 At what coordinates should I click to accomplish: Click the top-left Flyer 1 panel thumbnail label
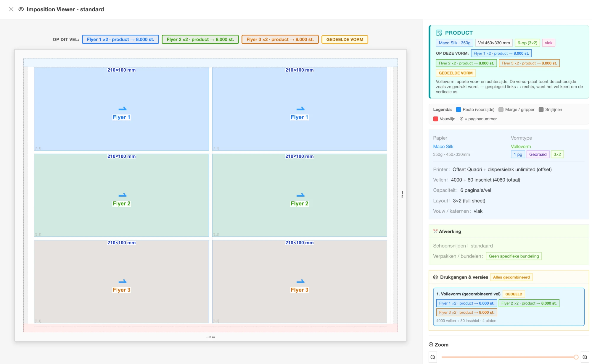[121, 117]
